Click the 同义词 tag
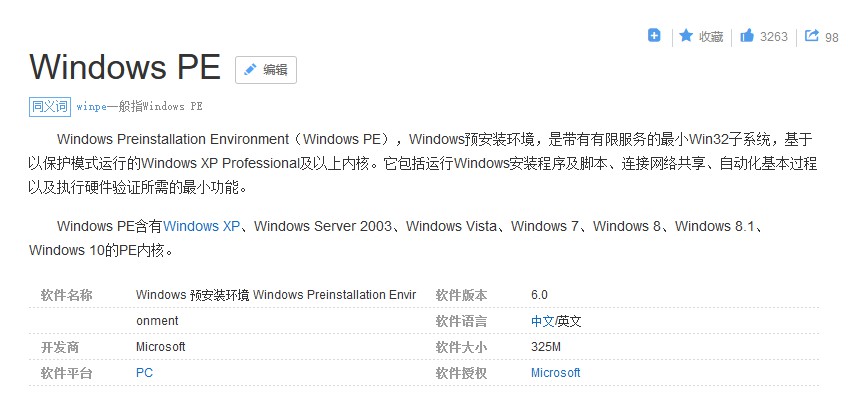Image resolution: width=848 pixels, height=418 pixels. [x=49, y=105]
